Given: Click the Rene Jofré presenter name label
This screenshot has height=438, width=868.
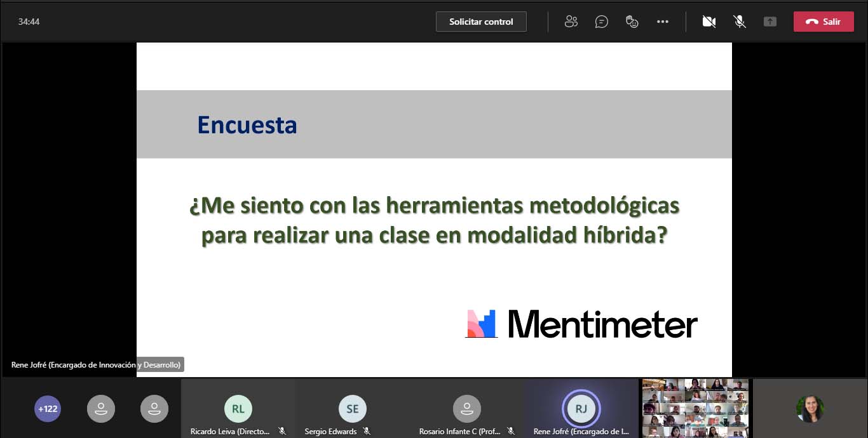Looking at the screenshot, I should tap(96, 365).
